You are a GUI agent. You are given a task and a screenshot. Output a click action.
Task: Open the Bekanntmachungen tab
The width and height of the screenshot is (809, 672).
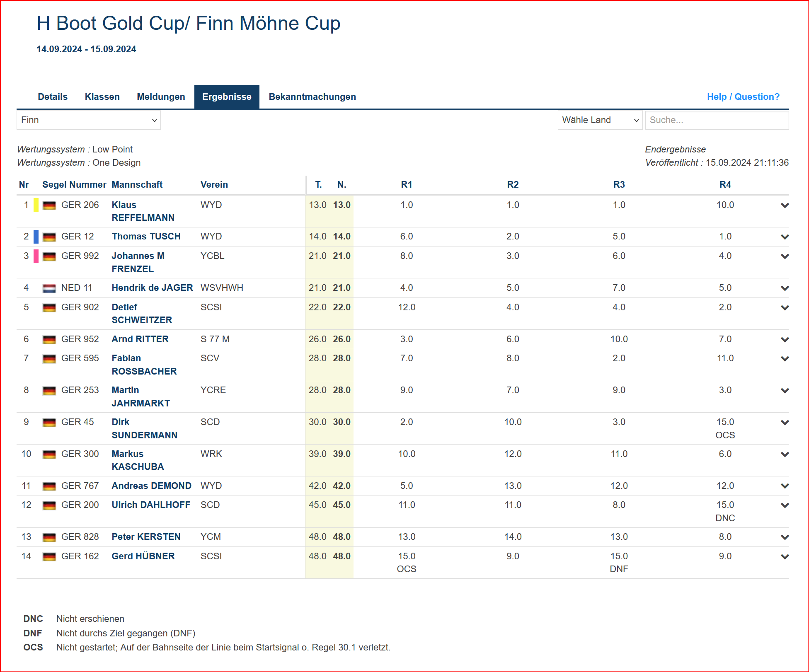[312, 97]
